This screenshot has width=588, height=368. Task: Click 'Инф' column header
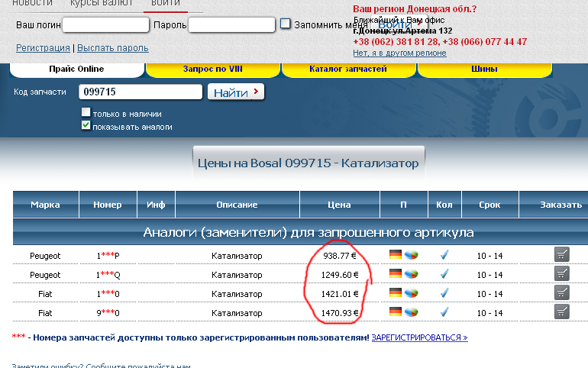pyautogui.click(x=156, y=205)
